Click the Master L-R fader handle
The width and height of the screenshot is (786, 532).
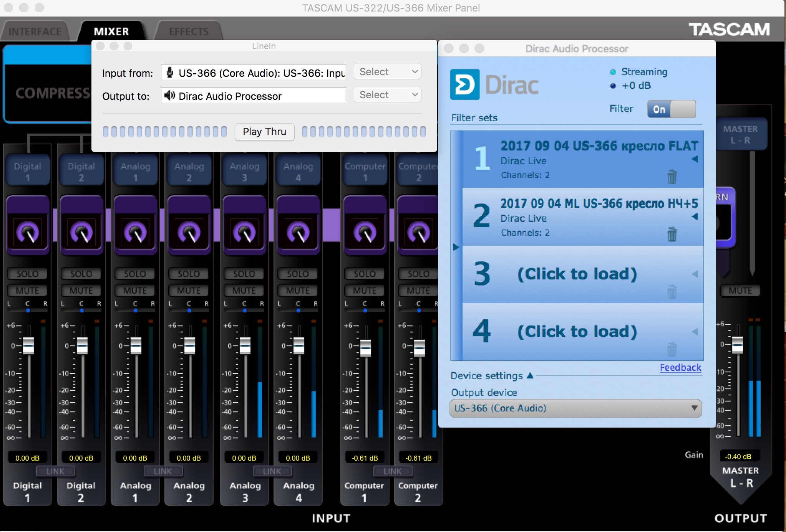click(737, 344)
